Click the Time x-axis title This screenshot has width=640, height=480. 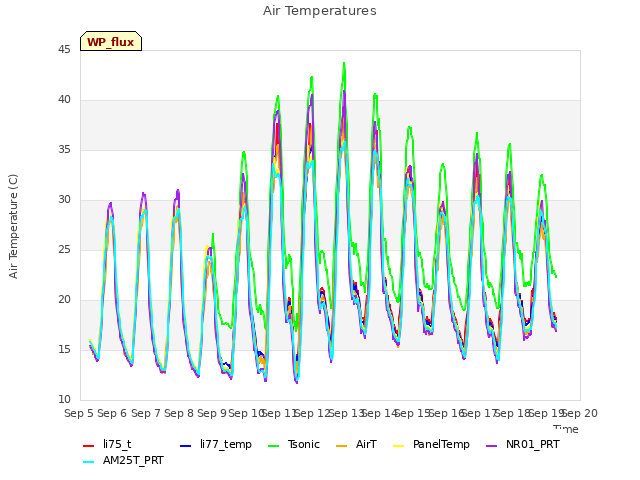click(566, 429)
